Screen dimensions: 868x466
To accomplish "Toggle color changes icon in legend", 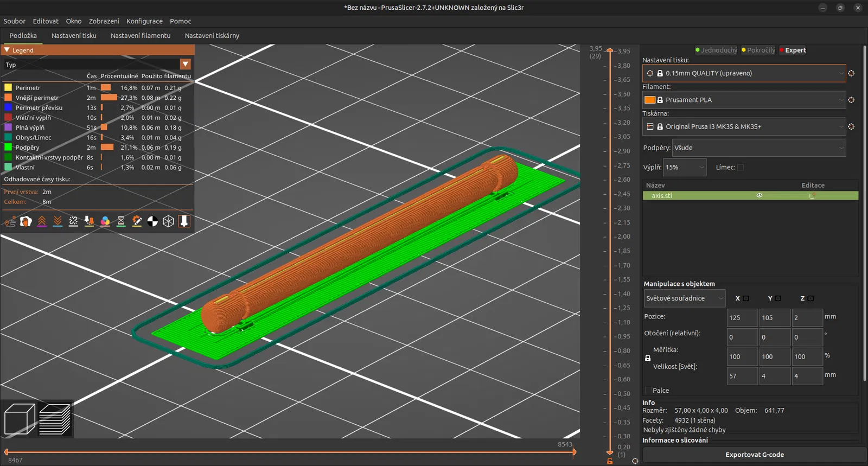I will pos(105,221).
